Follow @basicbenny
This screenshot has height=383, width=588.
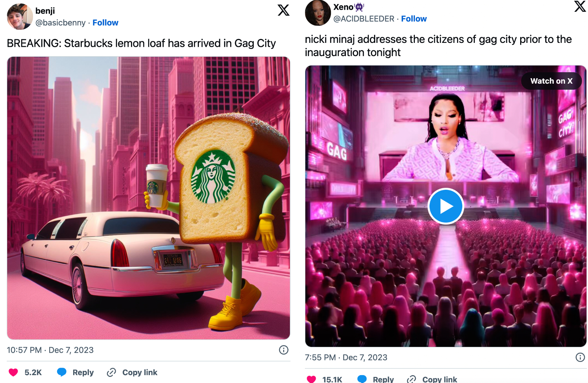[105, 23]
